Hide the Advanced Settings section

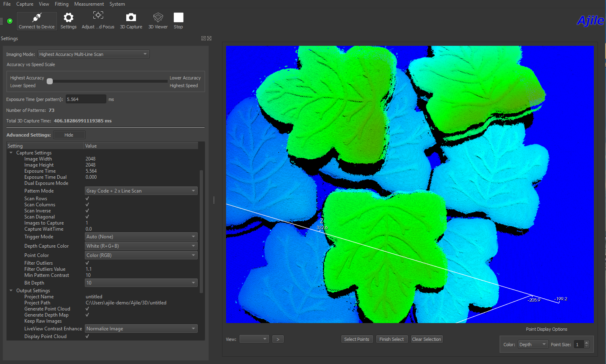click(69, 135)
